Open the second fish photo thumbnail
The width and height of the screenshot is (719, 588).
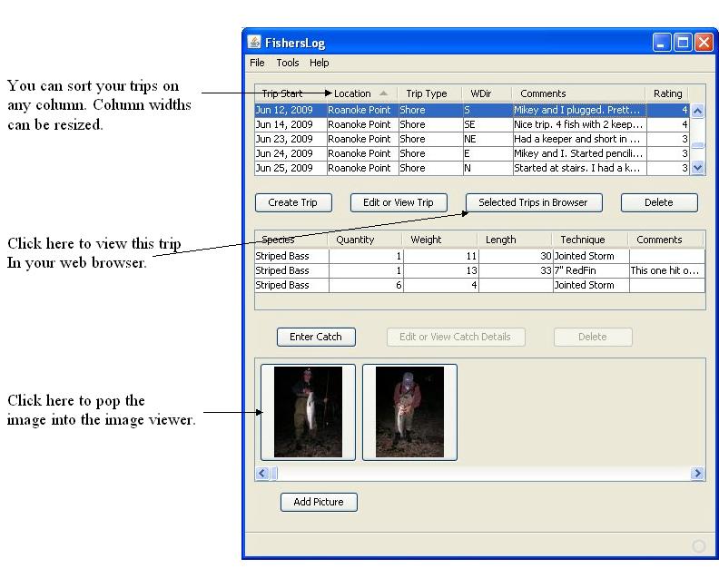click(x=409, y=412)
